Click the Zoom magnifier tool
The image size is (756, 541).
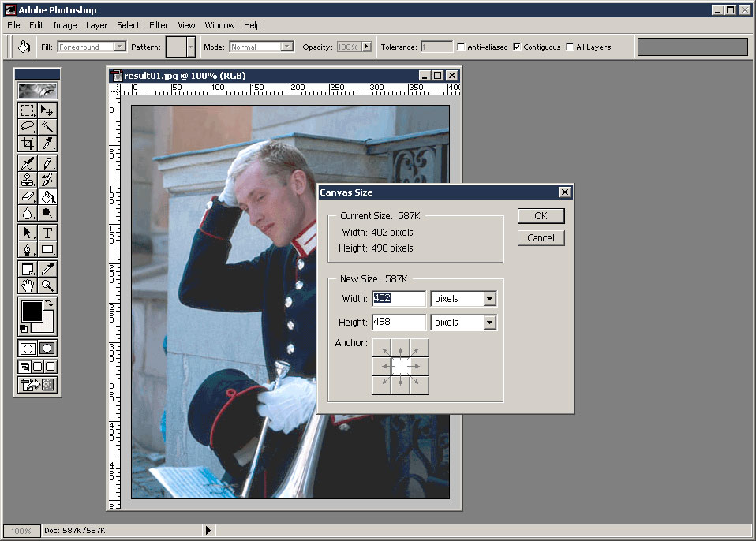(x=47, y=285)
